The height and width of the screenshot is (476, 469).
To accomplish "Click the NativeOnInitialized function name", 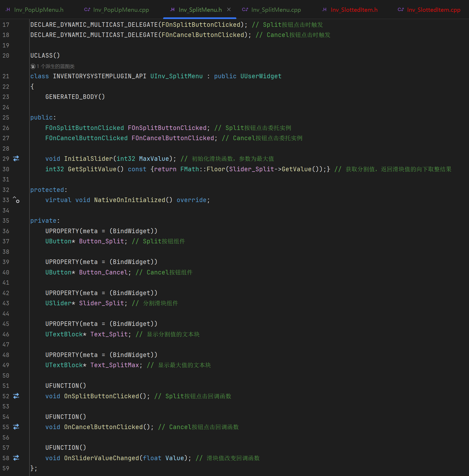I will [x=130, y=200].
